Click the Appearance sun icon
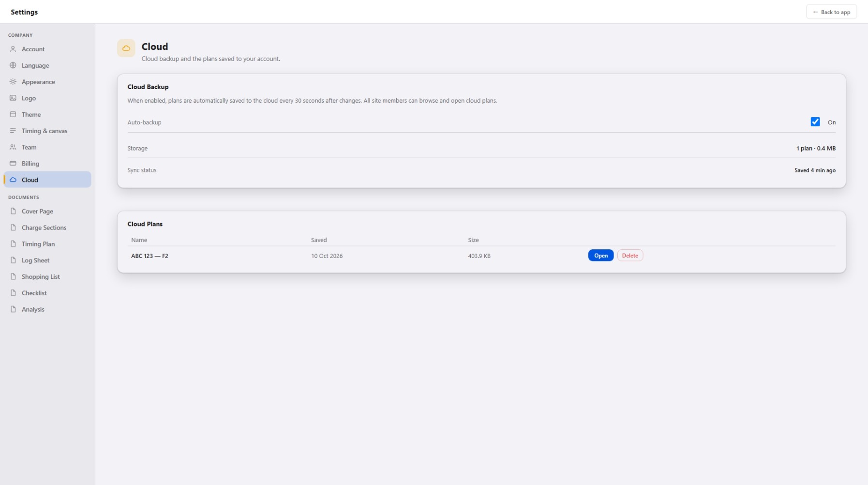Screen dimensions: 868x485 13,82
